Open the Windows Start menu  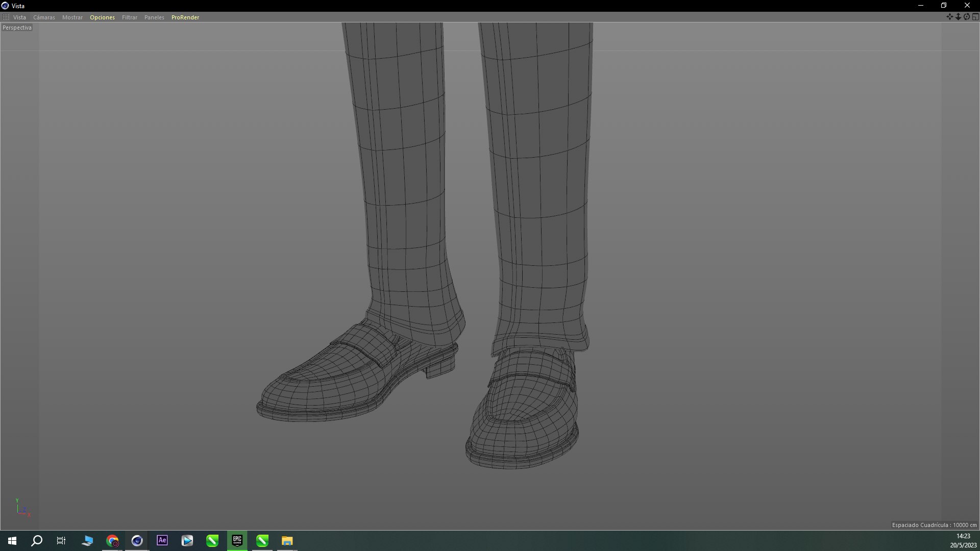click(x=12, y=541)
